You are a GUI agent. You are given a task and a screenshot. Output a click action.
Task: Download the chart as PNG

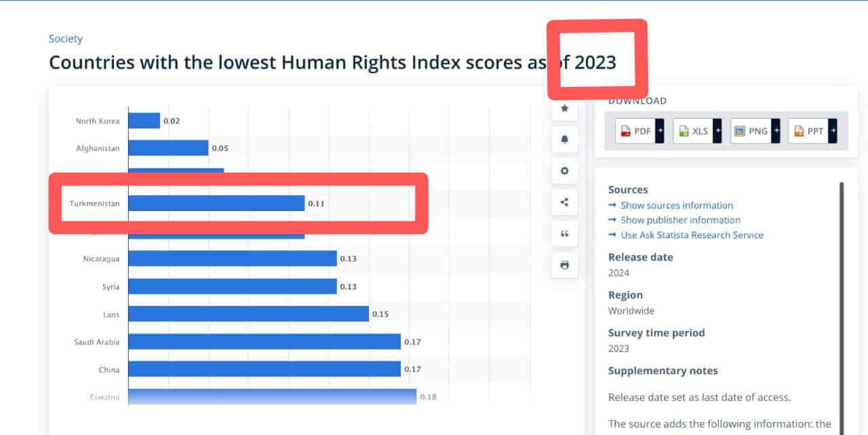(751, 131)
